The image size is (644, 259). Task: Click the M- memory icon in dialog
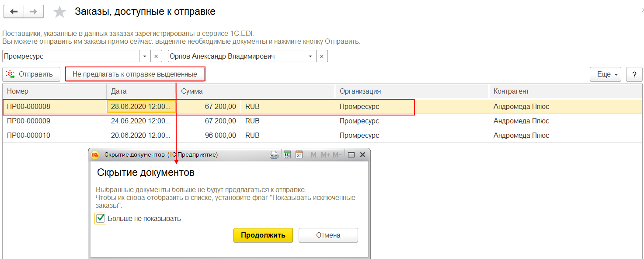(337, 155)
